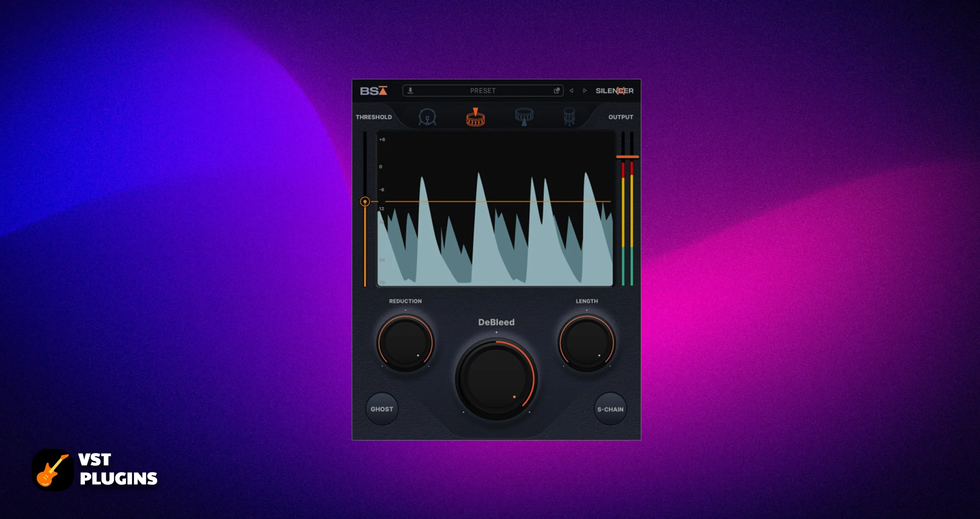Click the VST PLUGINS text
Image resolution: width=980 pixels, height=519 pixels.
coord(118,469)
